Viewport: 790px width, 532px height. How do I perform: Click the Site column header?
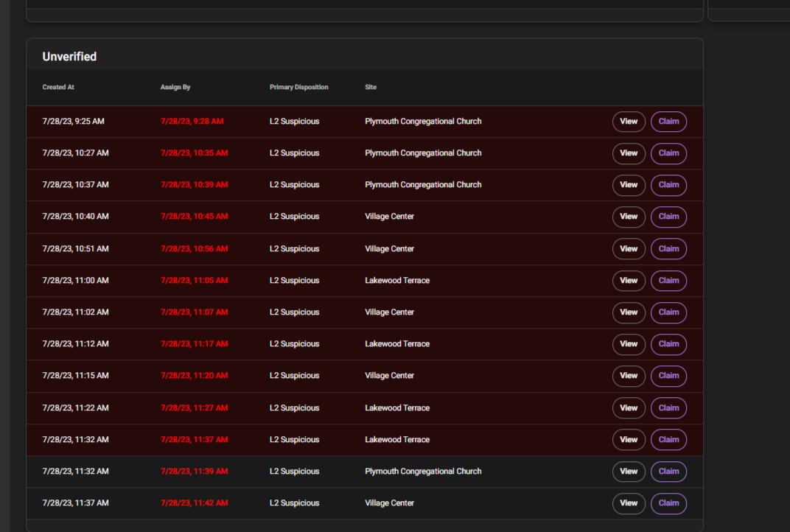371,87
